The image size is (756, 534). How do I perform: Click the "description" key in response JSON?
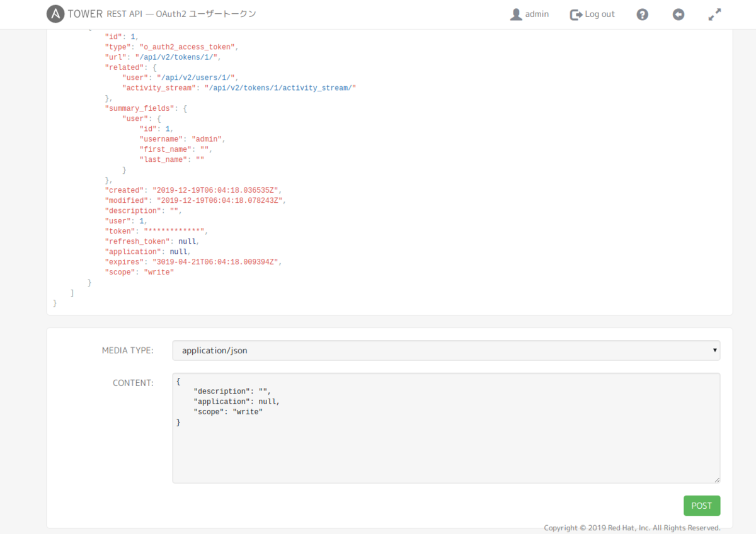pyautogui.click(x=133, y=211)
